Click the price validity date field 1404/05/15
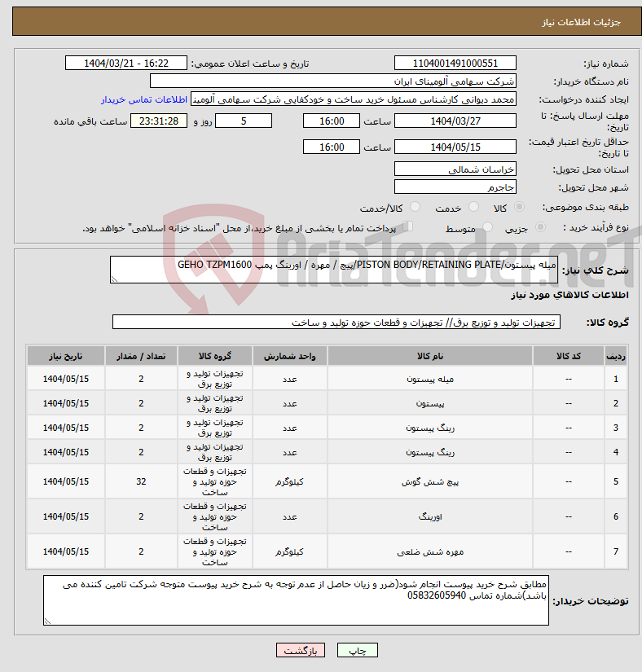 (x=455, y=147)
